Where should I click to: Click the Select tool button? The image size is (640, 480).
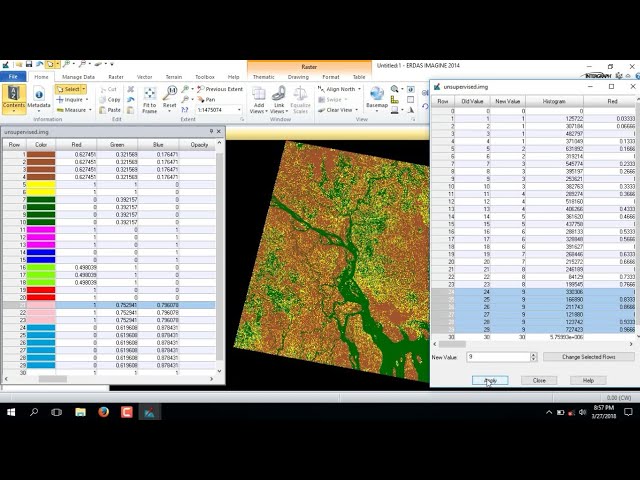pyautogui.click(x=68, y=89)
